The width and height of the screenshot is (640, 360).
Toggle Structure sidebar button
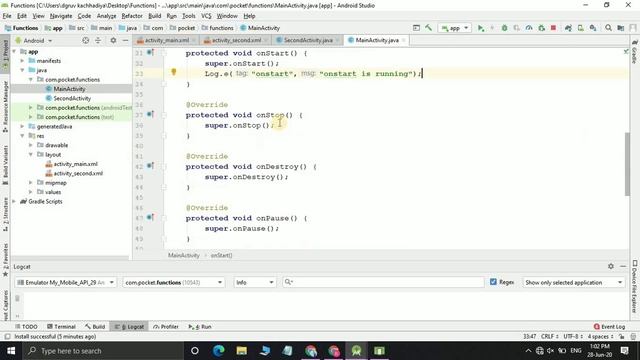(x=5, y=214)
